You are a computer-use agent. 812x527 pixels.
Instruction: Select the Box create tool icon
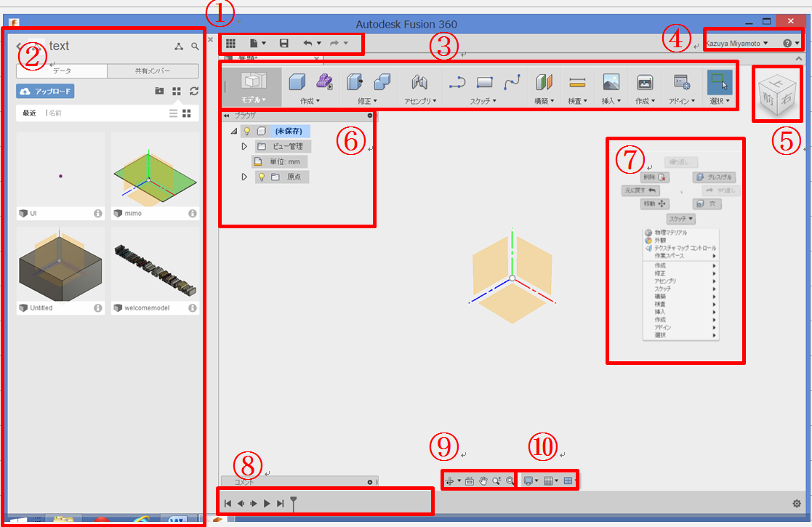click(x=297, y=82)
